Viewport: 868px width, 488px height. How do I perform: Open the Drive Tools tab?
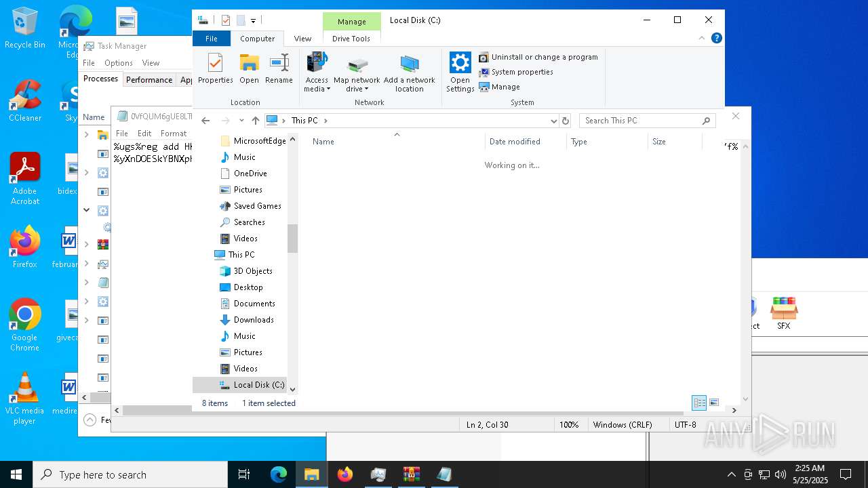tap(351, 39)
